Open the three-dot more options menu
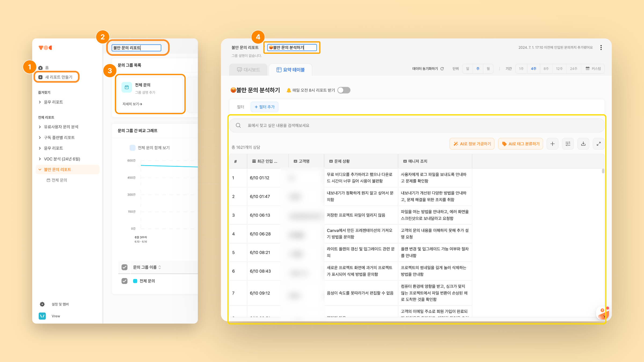644x362 pixels. pyautogui.click(x=601, y=47)
